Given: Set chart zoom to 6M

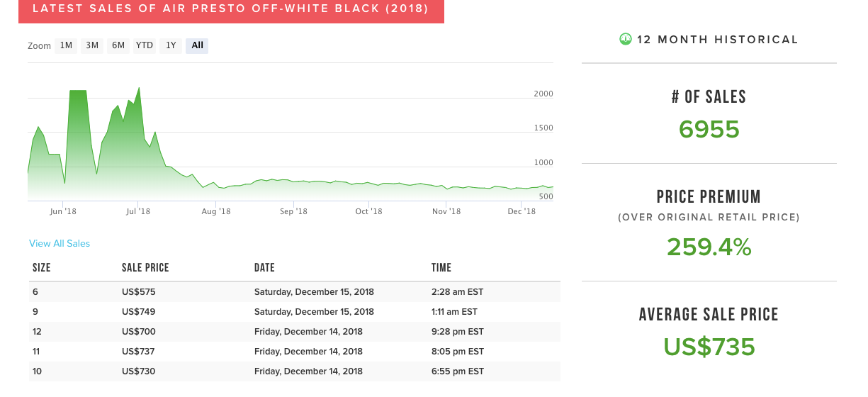Looking at the screenshot, I should click(x=118, y=45).
